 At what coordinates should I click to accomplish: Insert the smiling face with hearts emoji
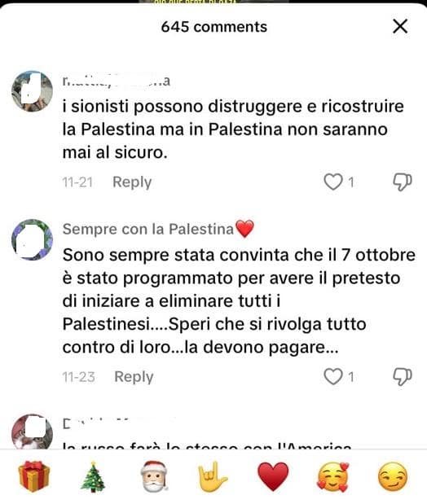click(333, 477)
